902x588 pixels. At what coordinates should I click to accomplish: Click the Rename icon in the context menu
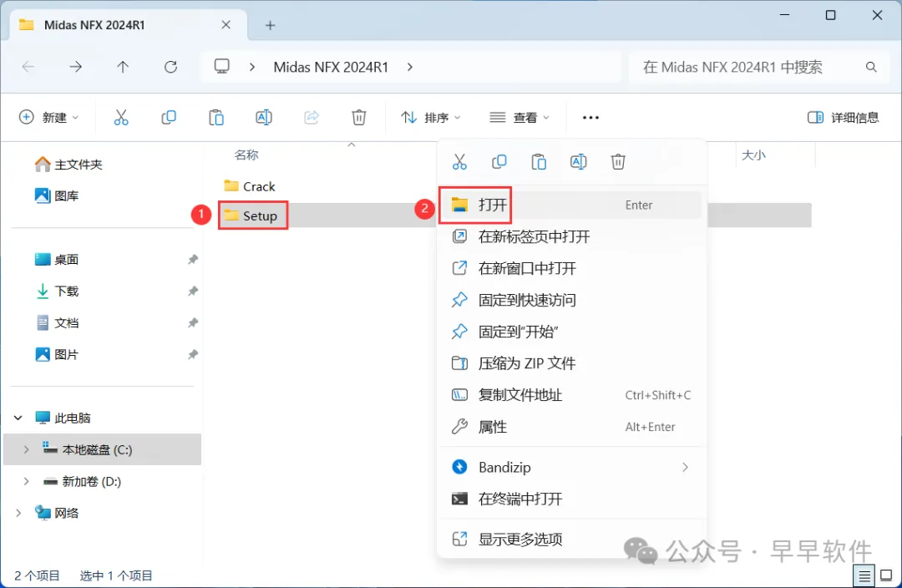[578, 162]
